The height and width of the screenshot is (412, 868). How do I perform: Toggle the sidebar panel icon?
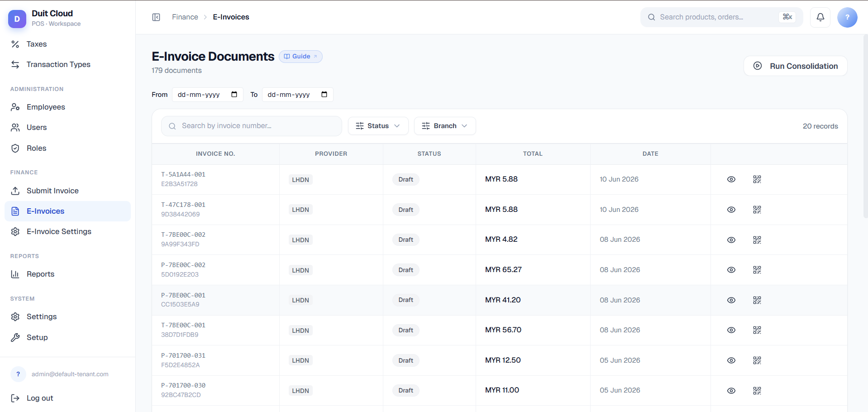click(x=156, y=17)
